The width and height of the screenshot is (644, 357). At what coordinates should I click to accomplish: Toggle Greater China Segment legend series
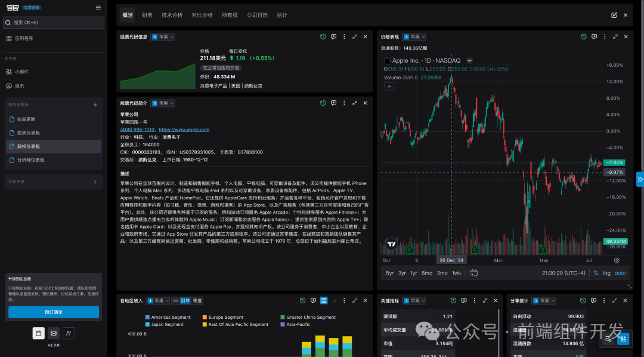[308, 317]
